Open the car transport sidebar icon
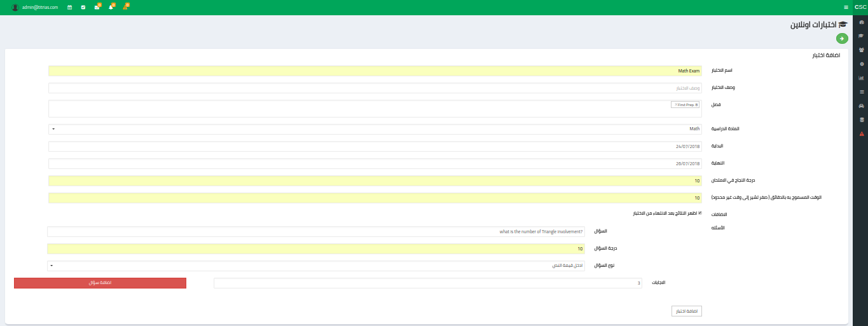The height and width of the screenshot is (326, 868). click(862, 105)
